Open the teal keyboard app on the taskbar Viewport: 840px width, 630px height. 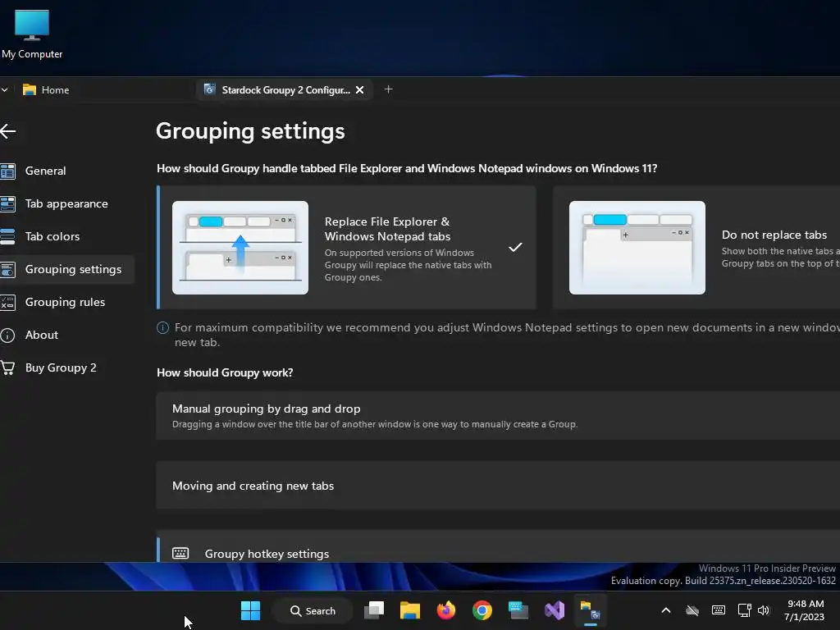[518, 610]
